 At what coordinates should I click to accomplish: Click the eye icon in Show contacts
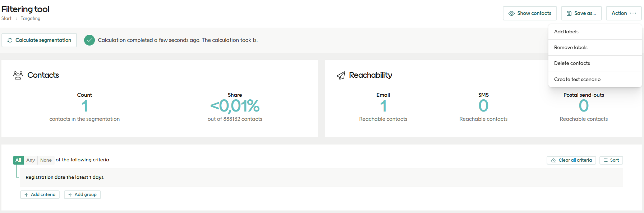pyautogui.click(x=511, y=14)
